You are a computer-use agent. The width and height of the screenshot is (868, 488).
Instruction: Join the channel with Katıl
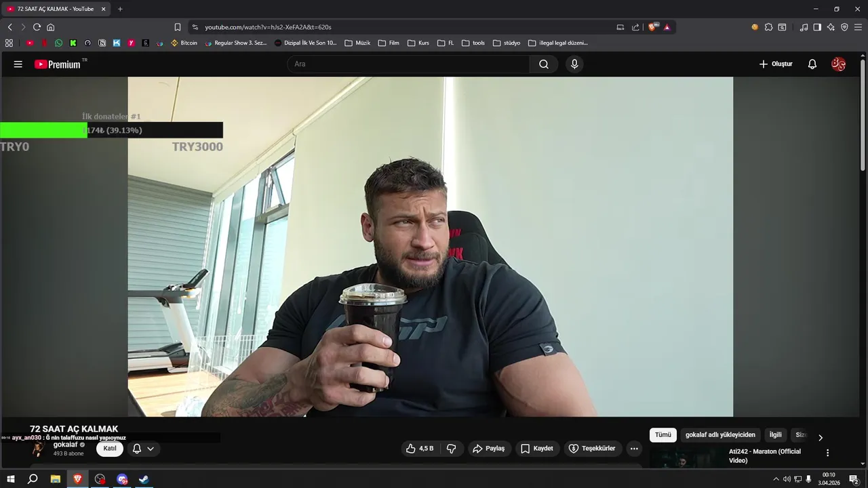[110, 449]
